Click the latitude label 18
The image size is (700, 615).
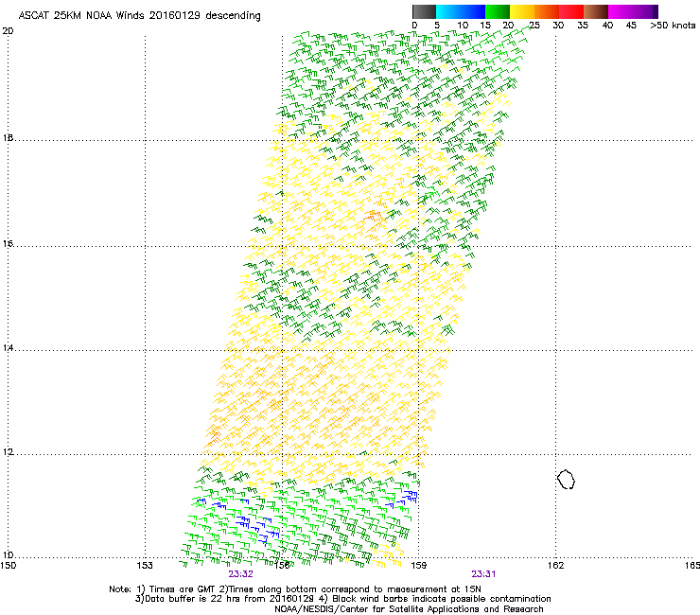tap(8, 137)
